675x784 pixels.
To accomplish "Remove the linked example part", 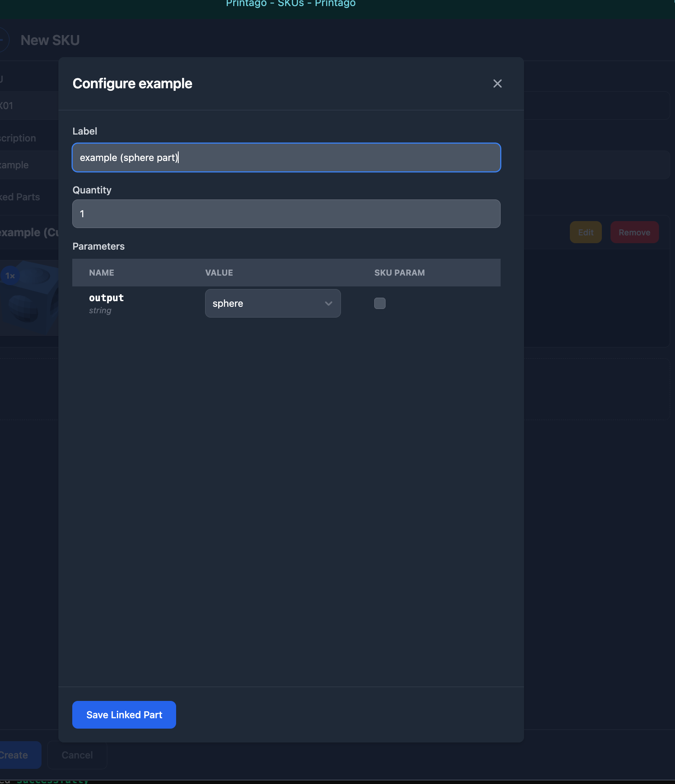I will 634,232.
